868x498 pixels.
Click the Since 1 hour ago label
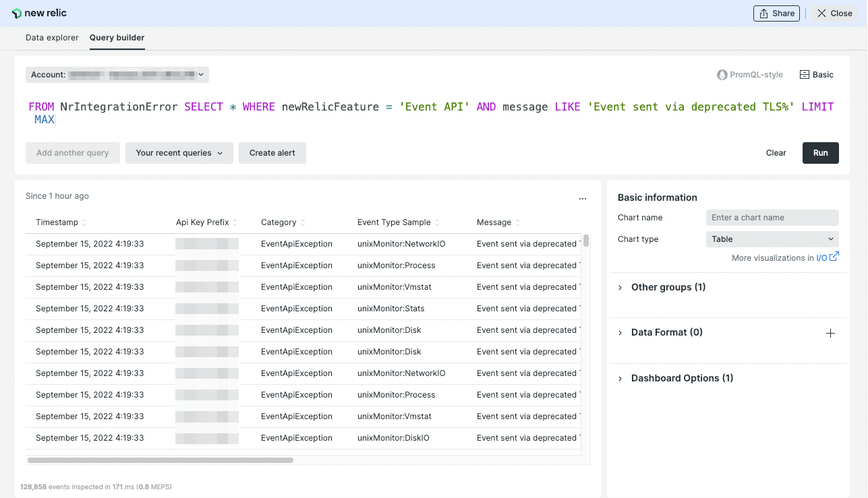click(x=57, y=196)
